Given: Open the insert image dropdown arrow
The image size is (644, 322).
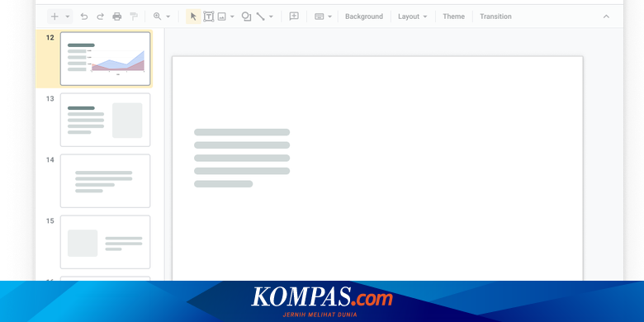Looking at the screenshot, I should click(232, 17).
